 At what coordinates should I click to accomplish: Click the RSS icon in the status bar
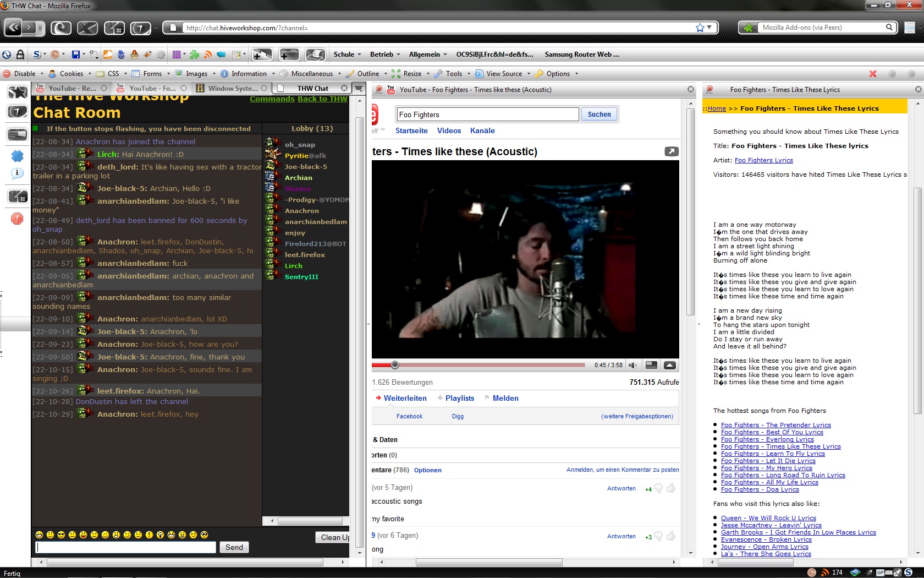coord(825,572)
